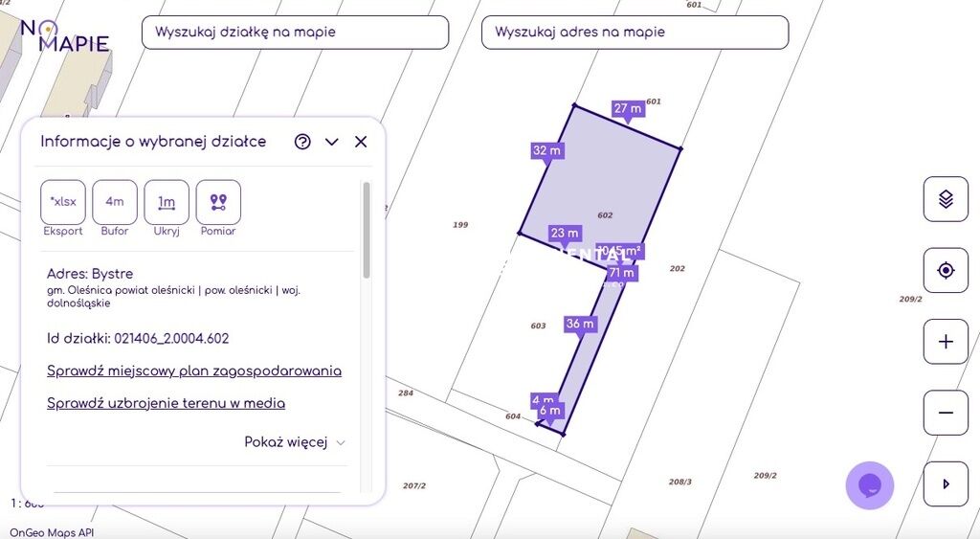This screenshot has width=980, height=539.
Task: Open the help question mark icon
Action: click(302, 142)
